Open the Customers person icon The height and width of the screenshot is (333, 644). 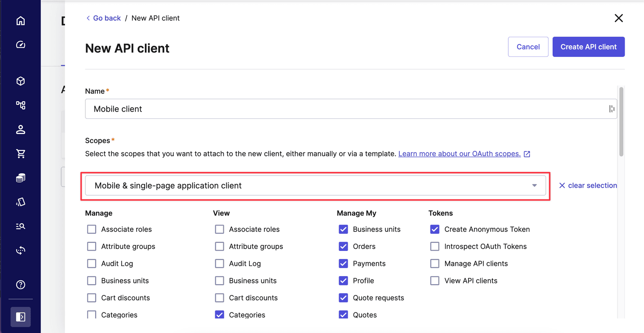coord(20,130)
